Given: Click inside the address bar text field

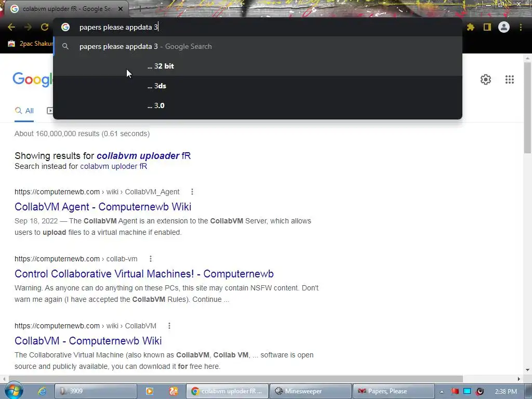Looking at the screenshot, I should pyautogui.click(x=258, y=27).
